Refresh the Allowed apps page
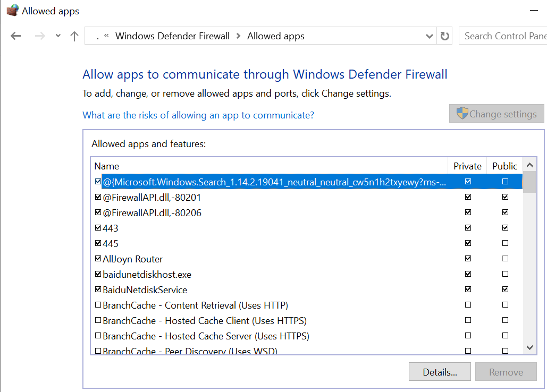Viewport: 547px width, 392px height. click(x=444, y=36)
